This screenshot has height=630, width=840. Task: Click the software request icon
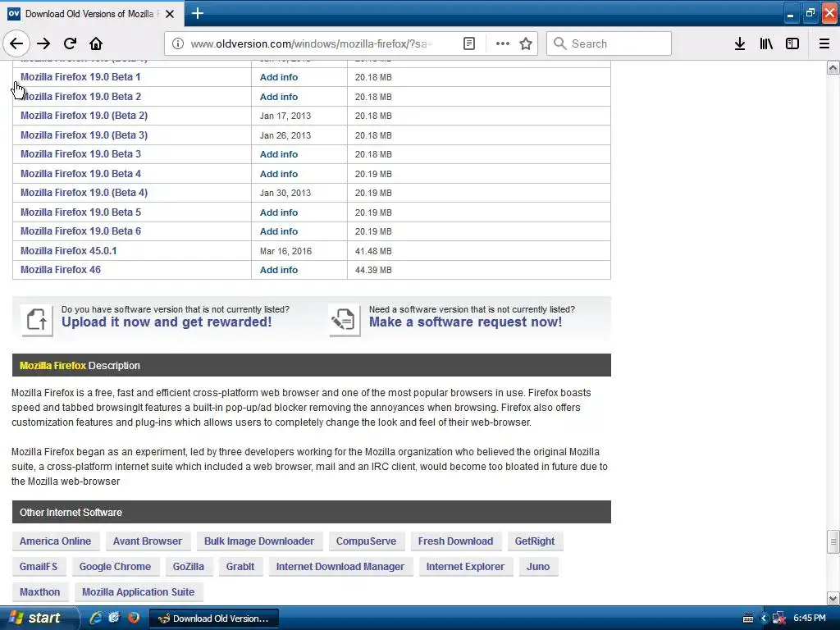pos(344,320)
